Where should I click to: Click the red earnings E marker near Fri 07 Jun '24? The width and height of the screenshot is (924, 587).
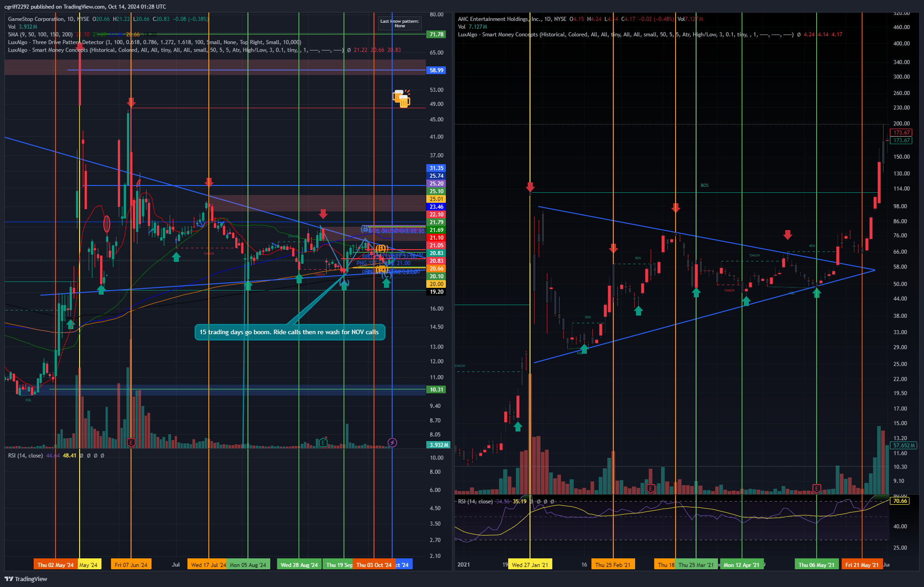click(x=131, y=442)
